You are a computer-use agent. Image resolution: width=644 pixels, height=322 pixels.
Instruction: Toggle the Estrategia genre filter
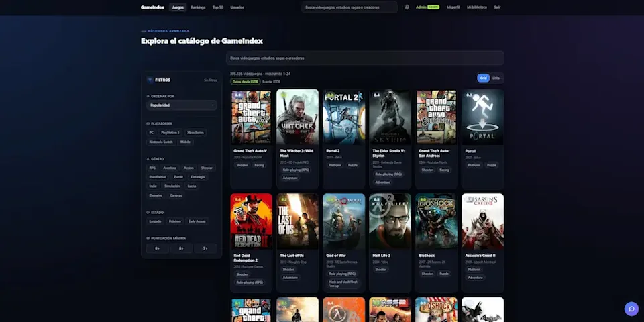[x=197, y=177]
